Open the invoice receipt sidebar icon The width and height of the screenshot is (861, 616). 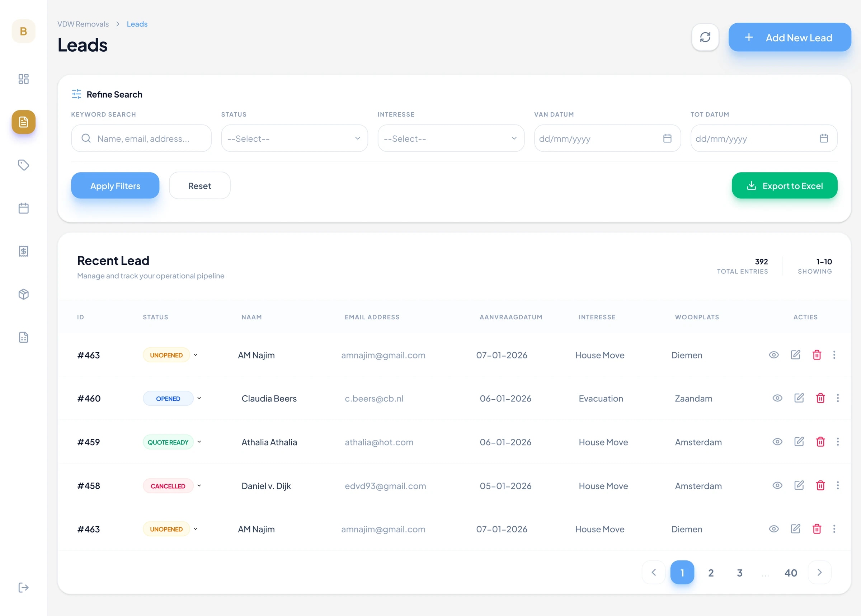[24, 251]
